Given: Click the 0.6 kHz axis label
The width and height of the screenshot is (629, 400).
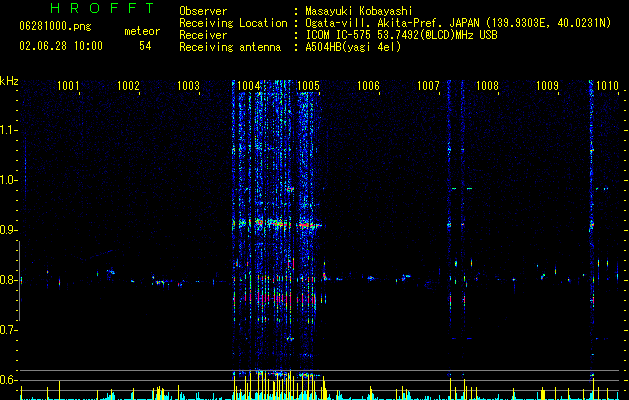Looking at the screenshot, I should coord(8,380).
